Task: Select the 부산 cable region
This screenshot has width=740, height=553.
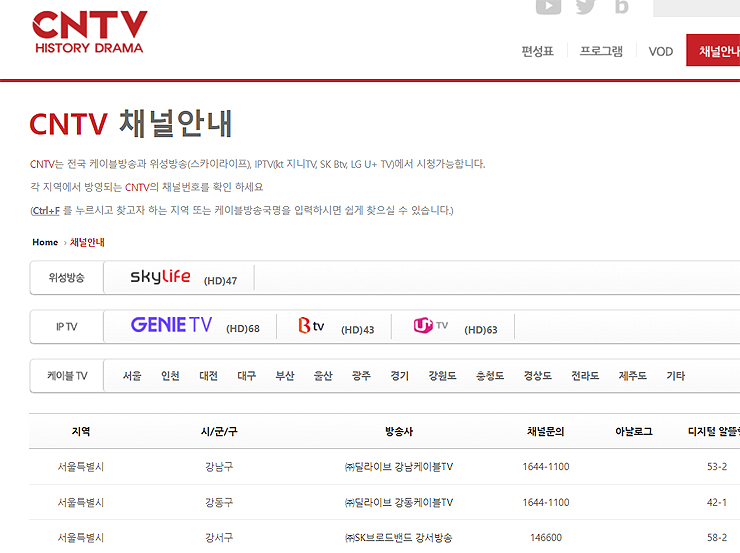Action: point(285,376)
